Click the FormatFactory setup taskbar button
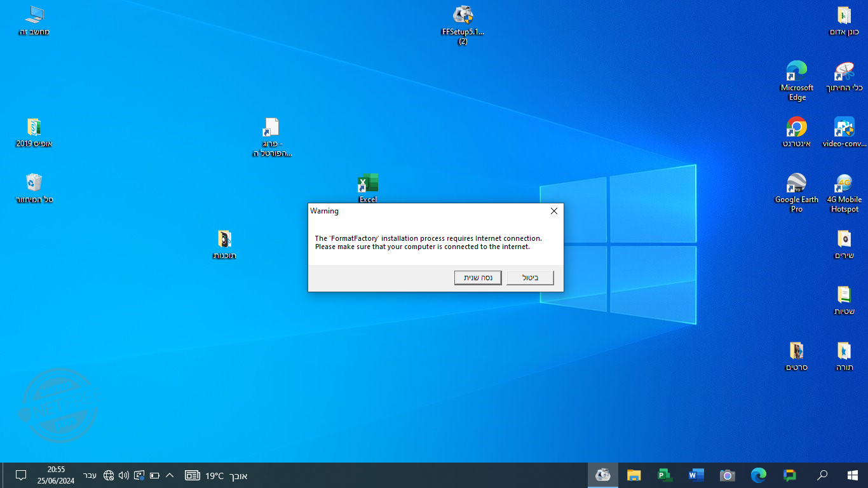 click(603, 475)
